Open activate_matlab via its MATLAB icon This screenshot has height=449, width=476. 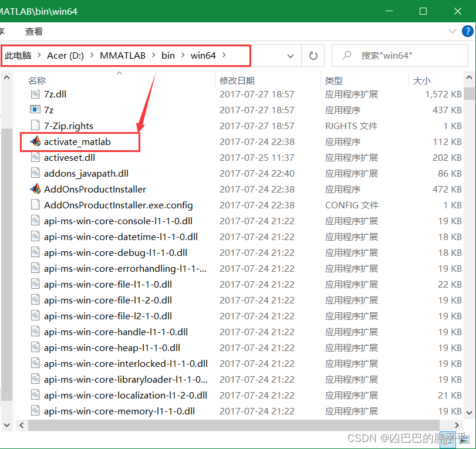pyautogui.click(x=35, y=141)
